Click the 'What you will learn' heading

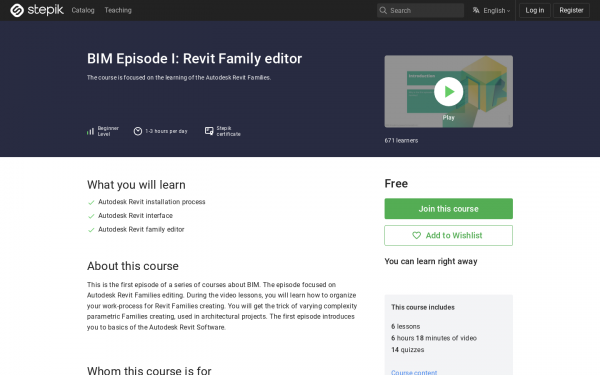[x=136, y=185]
